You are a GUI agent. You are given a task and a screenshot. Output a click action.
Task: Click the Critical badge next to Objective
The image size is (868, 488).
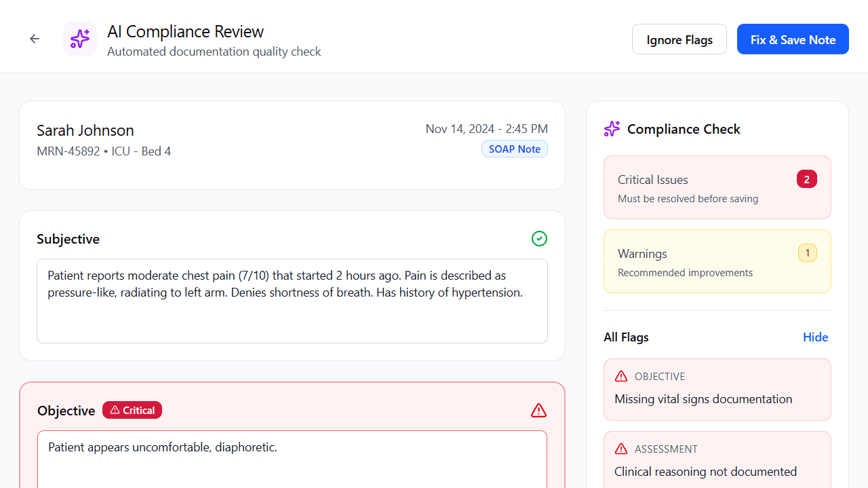pyautogui.click(x=132, y=410)
